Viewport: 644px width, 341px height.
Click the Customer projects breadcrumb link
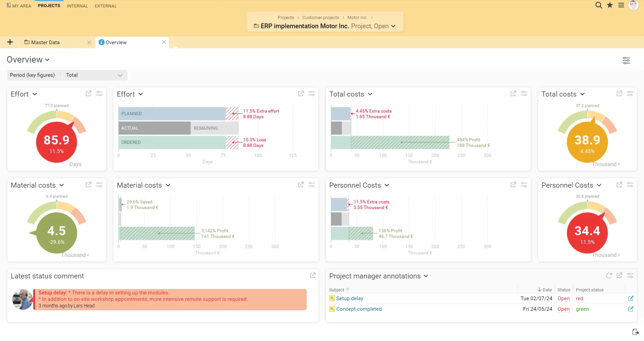point(320,18)
